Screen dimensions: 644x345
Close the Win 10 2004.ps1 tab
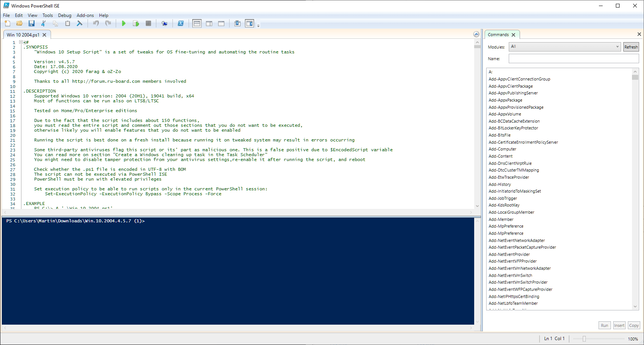44,35
